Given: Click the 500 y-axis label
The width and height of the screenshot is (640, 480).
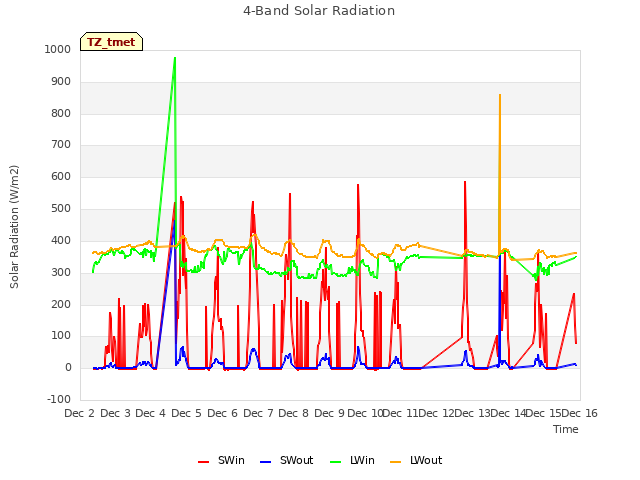Looking at the screenshot, I should 61,209.
